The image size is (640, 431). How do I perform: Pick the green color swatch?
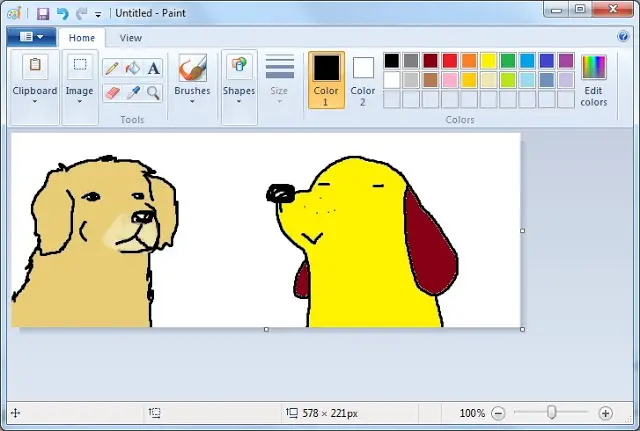click(x=508, y=61)
